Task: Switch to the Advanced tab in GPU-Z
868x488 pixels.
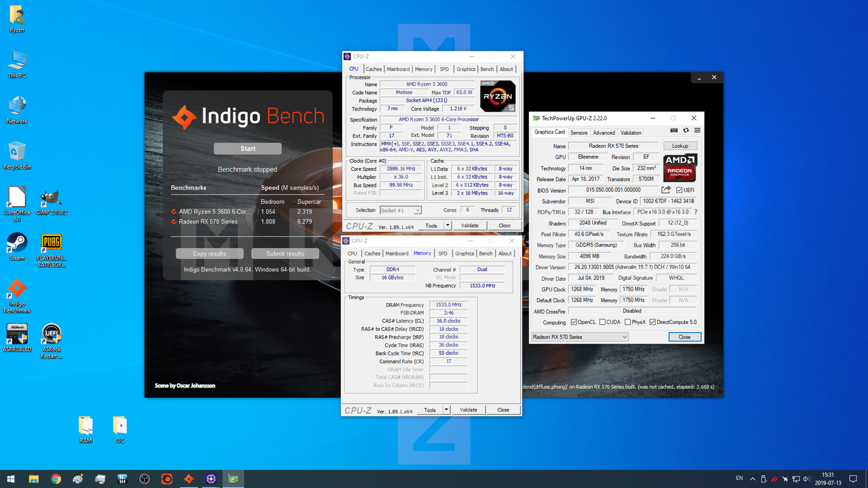Action: coord(604,133)
